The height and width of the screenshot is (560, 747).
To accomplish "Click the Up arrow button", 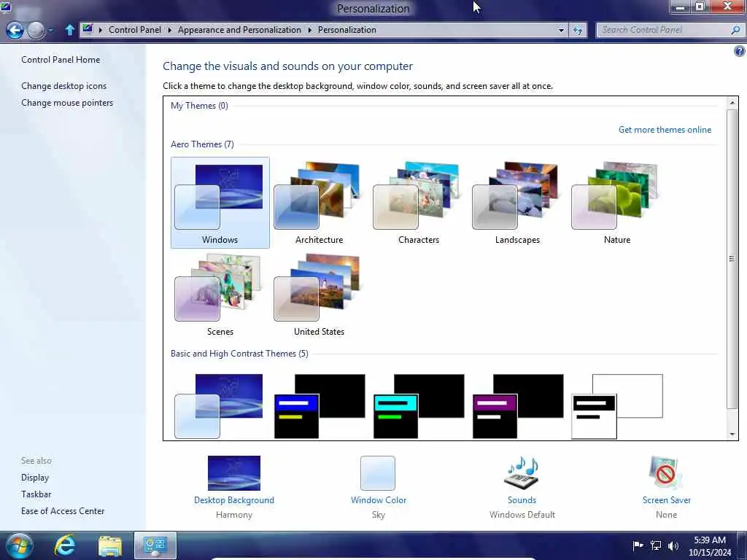I will (x=69, y=30).
